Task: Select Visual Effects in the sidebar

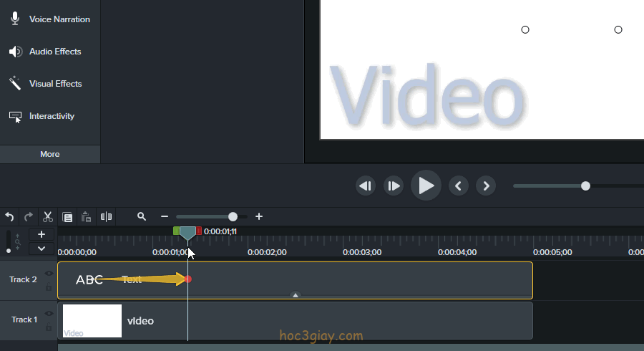Action: (x=50, y=84)
